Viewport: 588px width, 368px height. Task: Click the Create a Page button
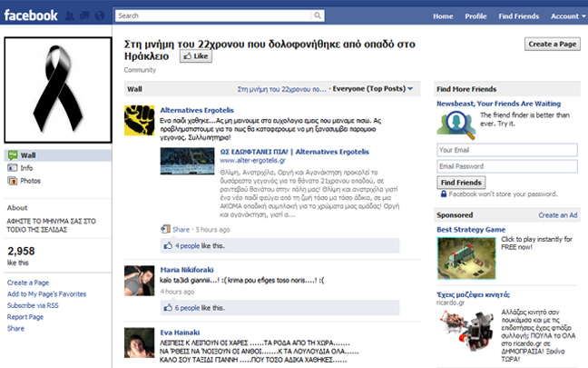(x=552, y=45)
